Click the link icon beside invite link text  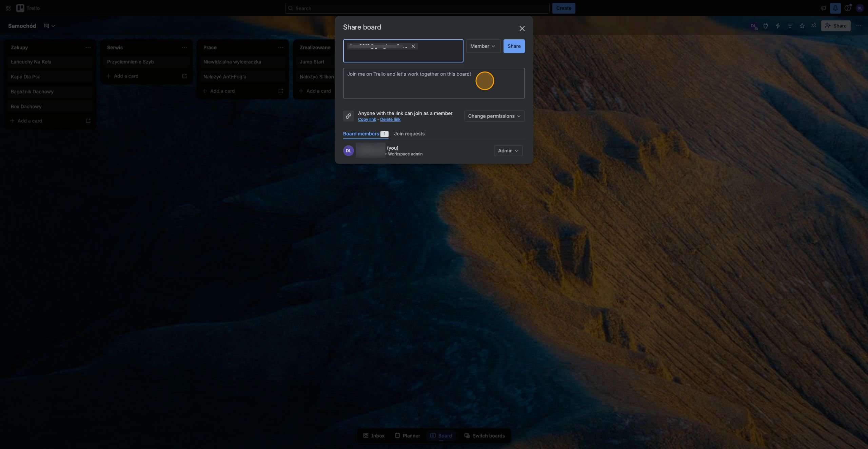click(x=348, y=116)
